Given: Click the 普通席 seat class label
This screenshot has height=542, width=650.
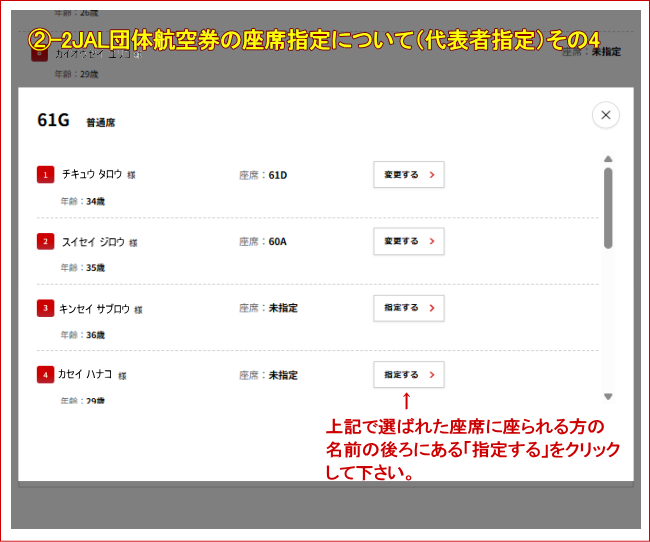Looking at the screenshot, I should (x=101, y=123).
